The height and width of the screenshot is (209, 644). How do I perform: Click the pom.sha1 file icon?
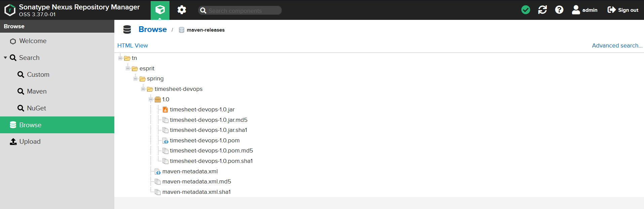click(x=165, y=161)
